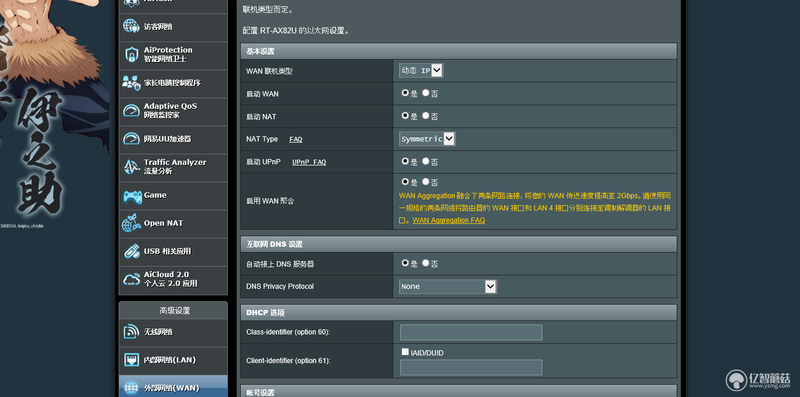
Task: Enable the IAID/DUID checkbox
Action: (405, 352)
